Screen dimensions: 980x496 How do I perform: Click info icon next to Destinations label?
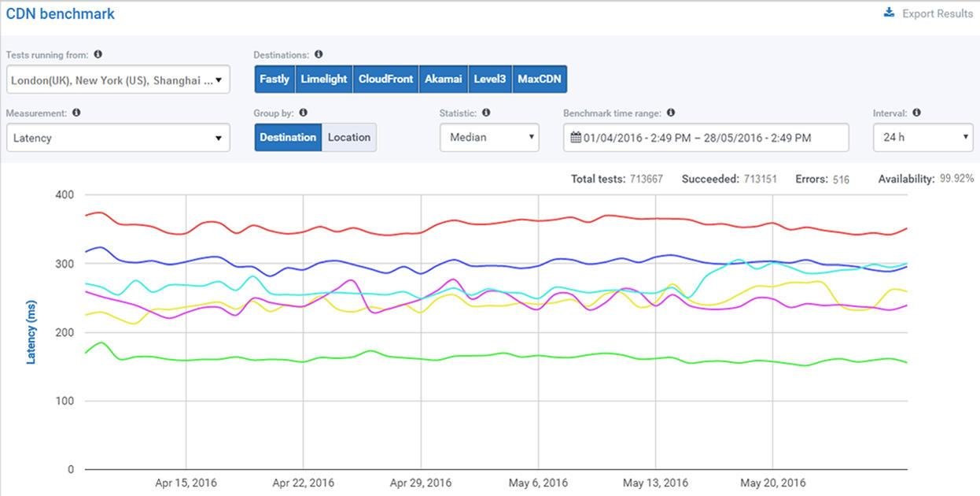click(319, 55)
